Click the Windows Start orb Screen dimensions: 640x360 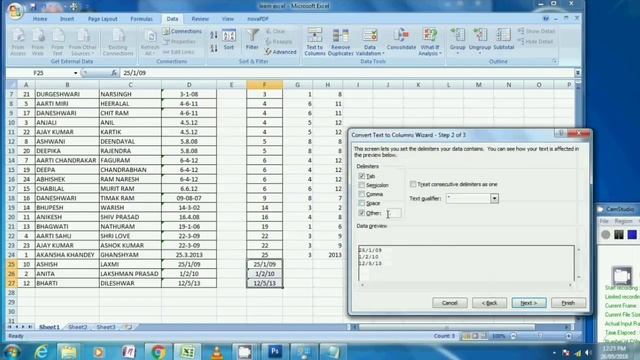(11, 351)
